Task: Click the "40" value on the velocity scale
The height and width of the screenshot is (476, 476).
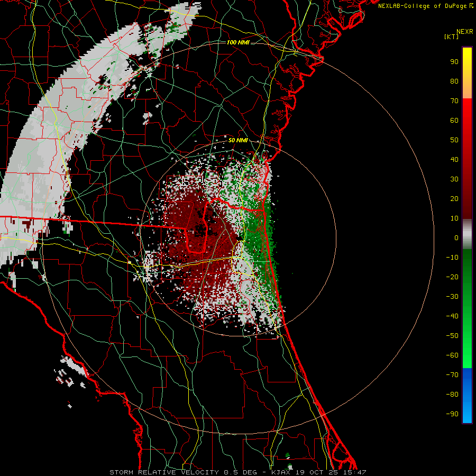Action: pos(454,160)
